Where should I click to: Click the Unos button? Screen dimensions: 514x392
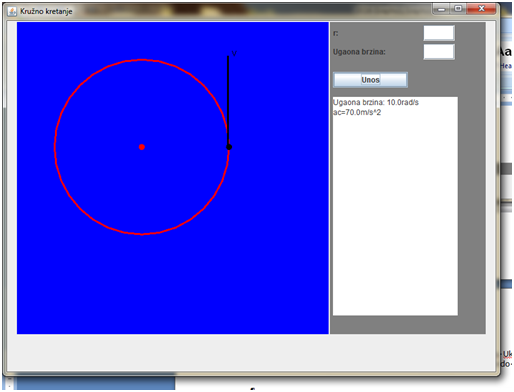[370, 80]
